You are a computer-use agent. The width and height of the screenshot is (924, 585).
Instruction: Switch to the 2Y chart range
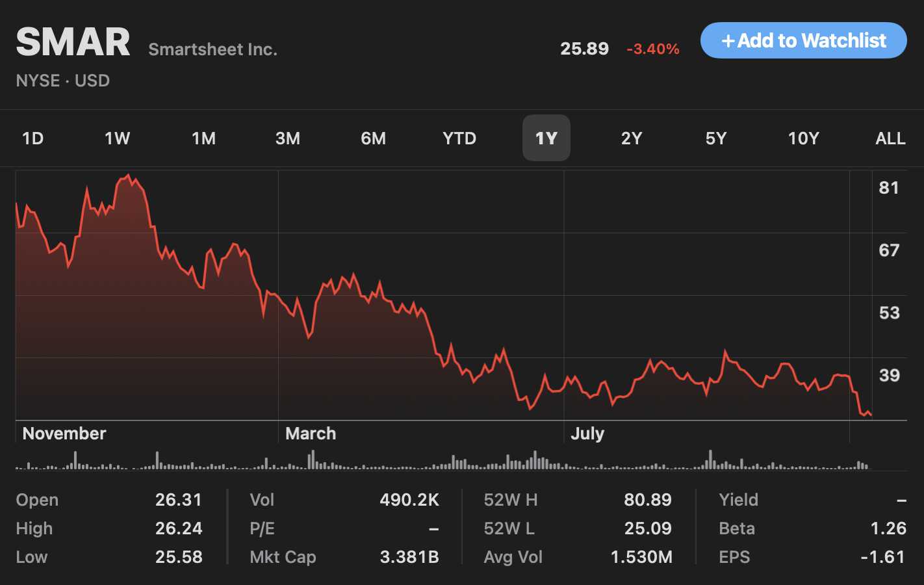(x=632, y=138)
